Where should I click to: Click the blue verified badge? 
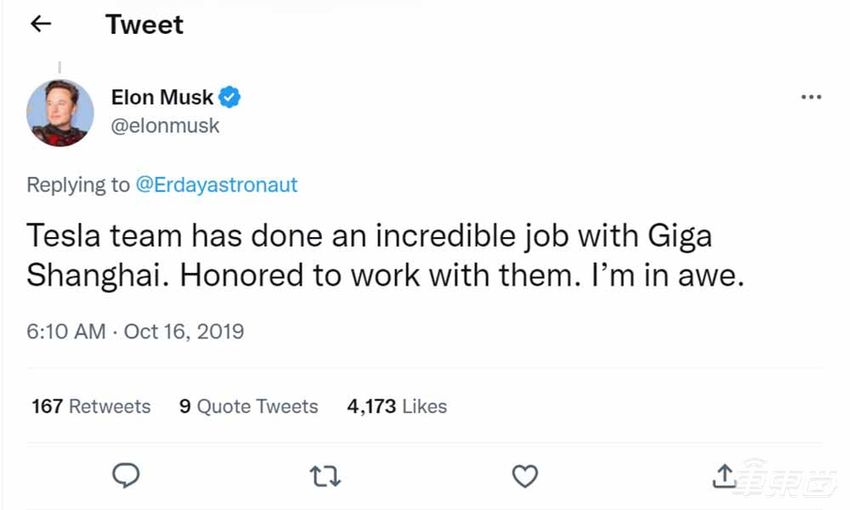231,98
